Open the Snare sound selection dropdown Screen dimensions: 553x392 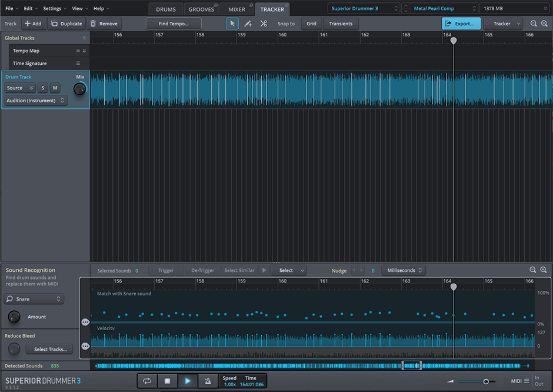(x=34, y=299)
